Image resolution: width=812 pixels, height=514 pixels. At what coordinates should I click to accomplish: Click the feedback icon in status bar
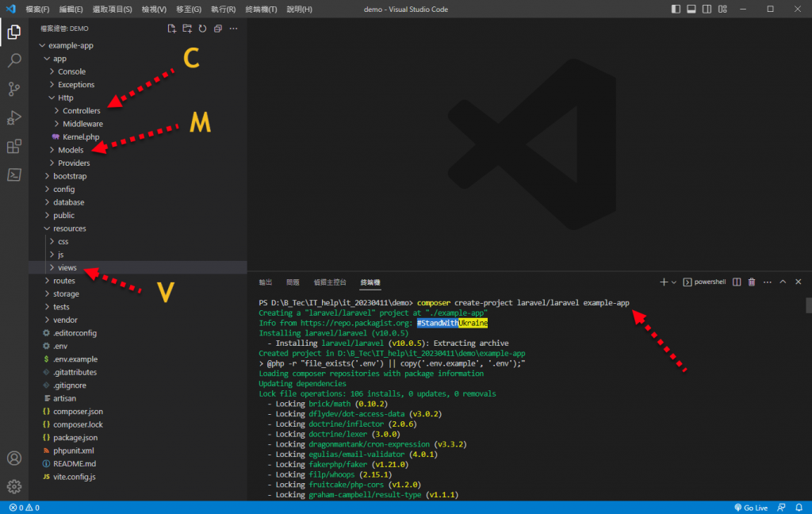[781, 508]
